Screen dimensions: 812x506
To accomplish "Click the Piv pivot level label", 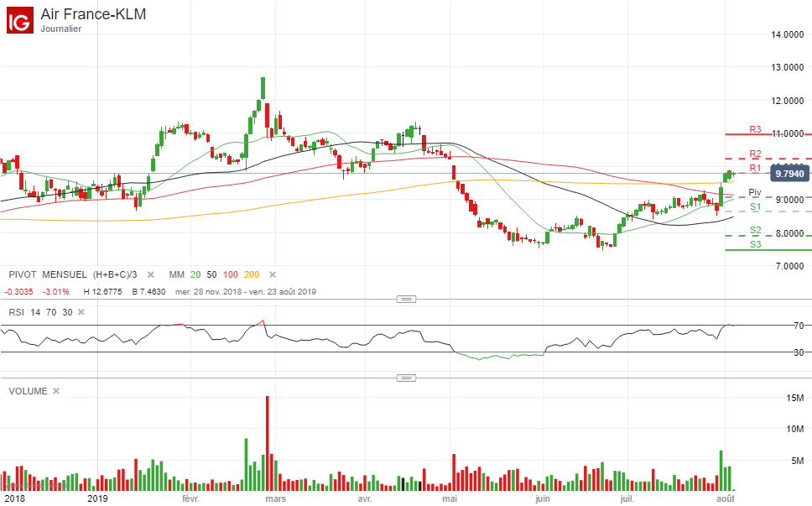I will 755,192.
